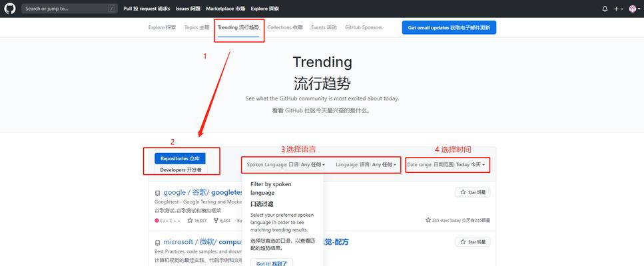Image resolution: width=644 pixels, height=266 pixels.
Task: Open Marketplace in the header
Action: pyautogui.click(x=226, y=9)
